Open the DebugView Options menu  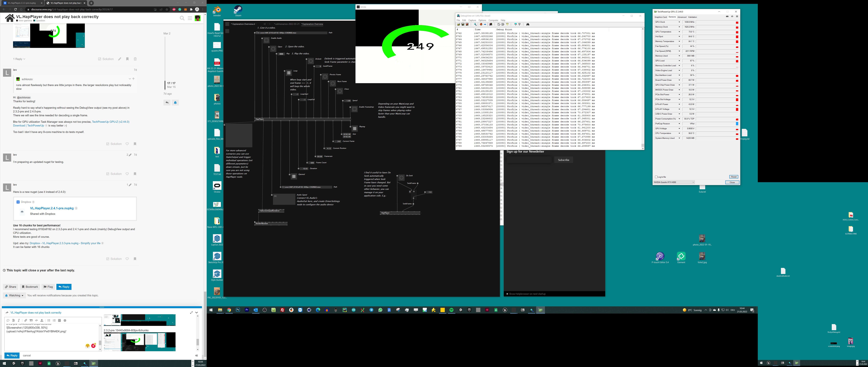[x=482, y=20]
